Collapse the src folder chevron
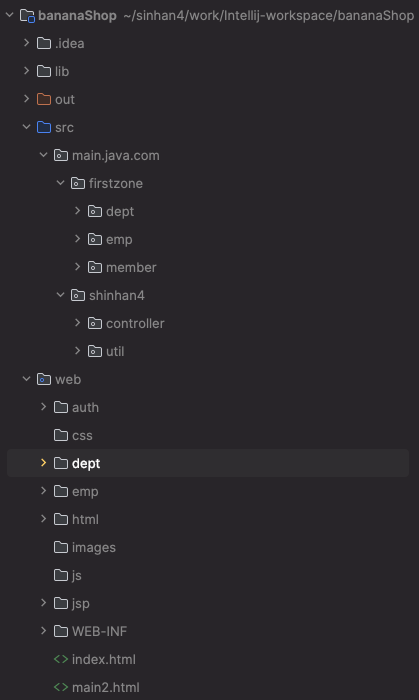This screenshot has width=419, height=700. pyautogui.click(x=26, y=127)
